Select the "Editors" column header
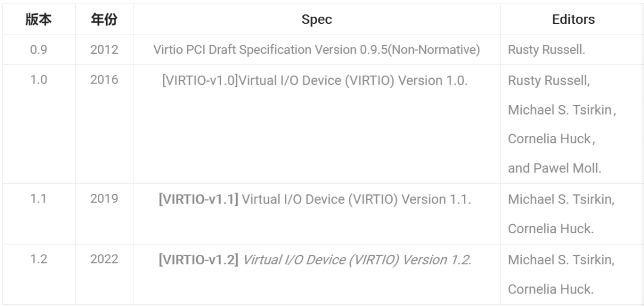Viewport: 644px width, 306px height. coord(573,20)
